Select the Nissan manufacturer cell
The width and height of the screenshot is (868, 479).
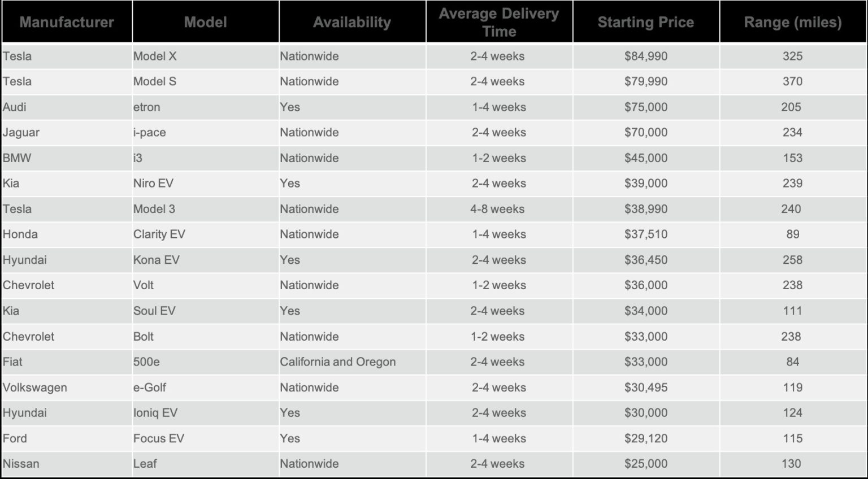[21, 464]
